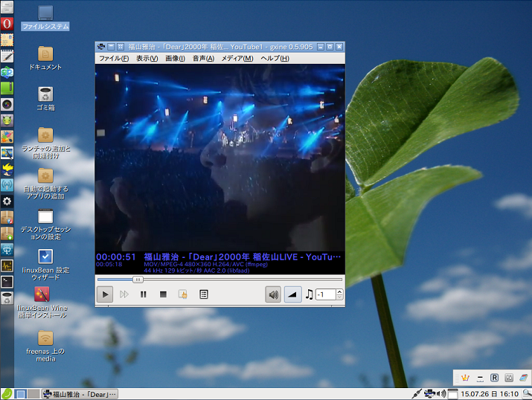Click the seek slider handle in gxine

(138, 280)
